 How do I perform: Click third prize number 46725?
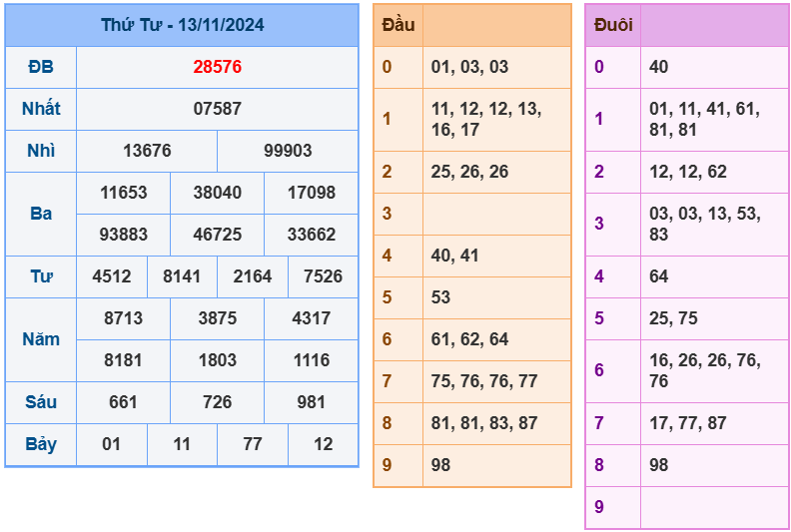tap(217, 235)
